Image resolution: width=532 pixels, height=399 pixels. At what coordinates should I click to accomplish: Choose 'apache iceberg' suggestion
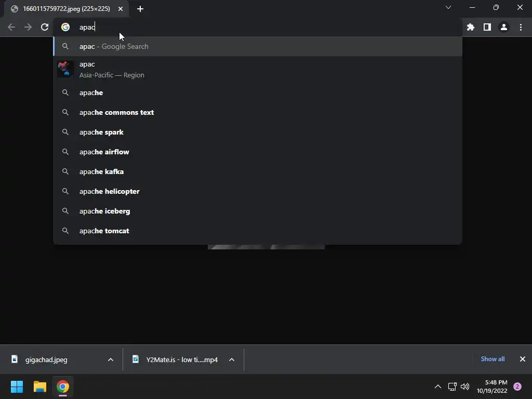point(258,211)
